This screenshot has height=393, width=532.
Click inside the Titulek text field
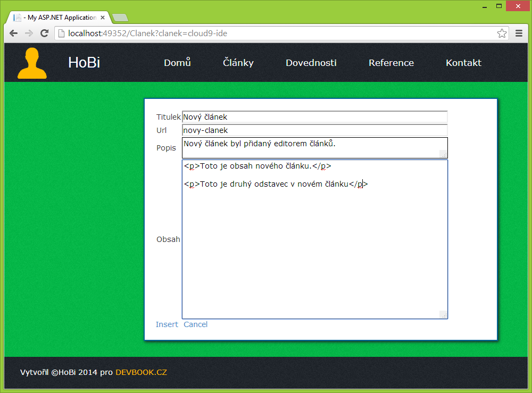314,116
